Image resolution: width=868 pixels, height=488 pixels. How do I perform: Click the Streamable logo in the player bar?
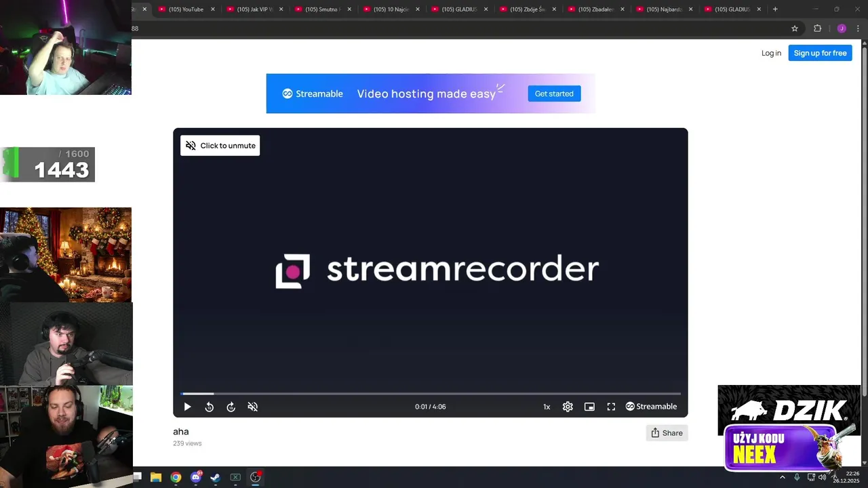pyautogui.click(x=651, y=407)
